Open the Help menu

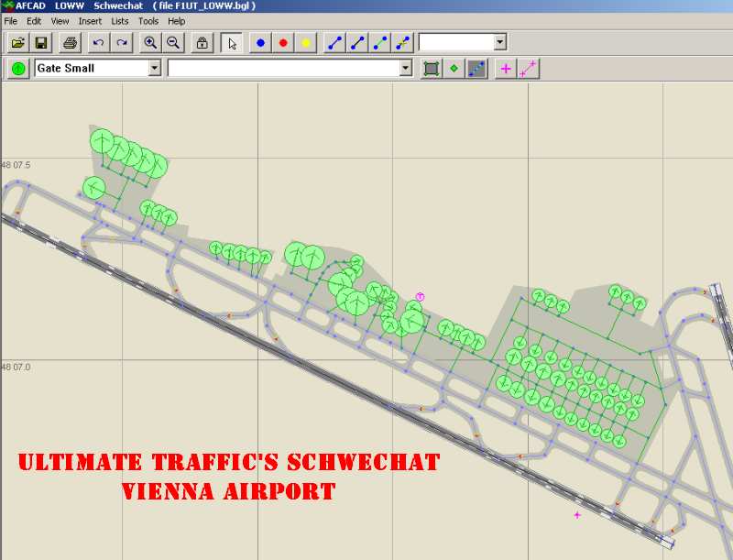pyautogui.click(x=176, y=21)
